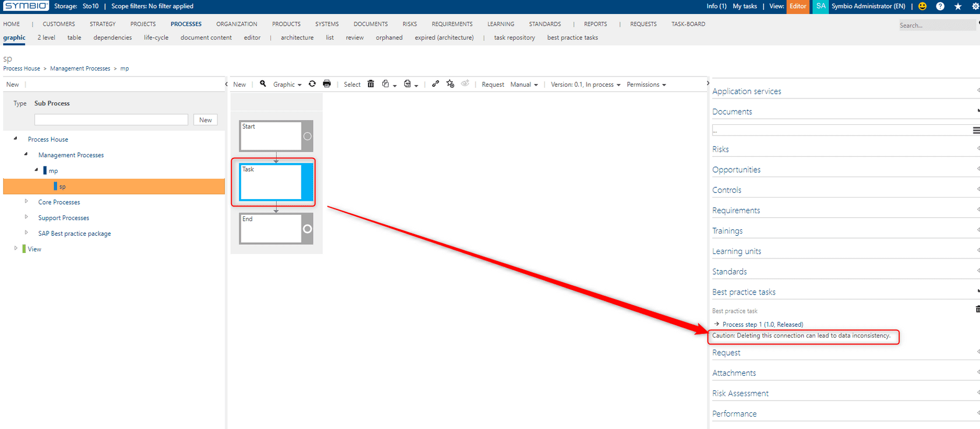Click the paste icon in diagram toolbar
The image size is (980, 429).
click(x=408, y=84)
